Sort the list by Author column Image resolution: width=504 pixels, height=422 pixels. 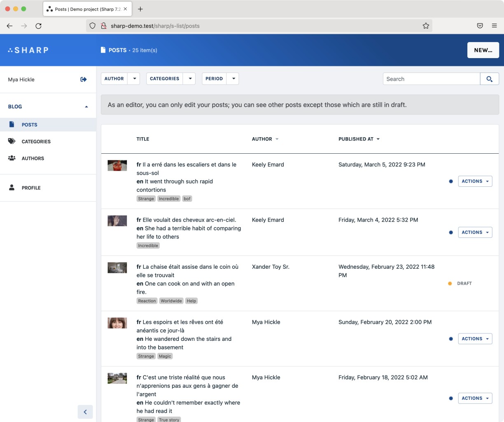[x=265, y=139]
